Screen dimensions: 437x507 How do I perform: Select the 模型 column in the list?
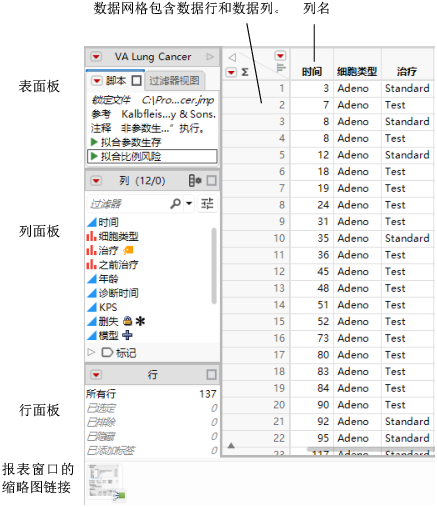tap(108, 335)
